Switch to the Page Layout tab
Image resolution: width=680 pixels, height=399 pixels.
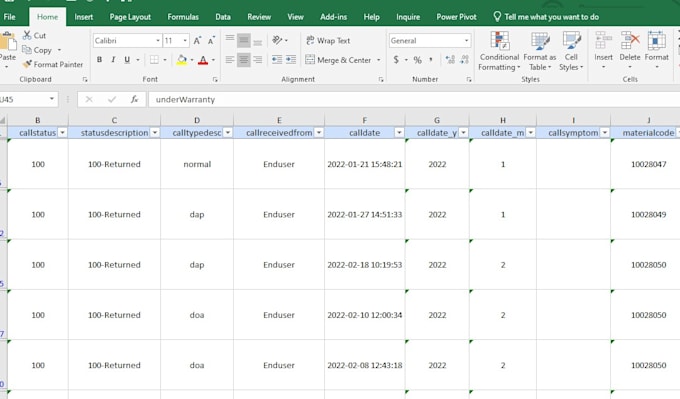130,17
